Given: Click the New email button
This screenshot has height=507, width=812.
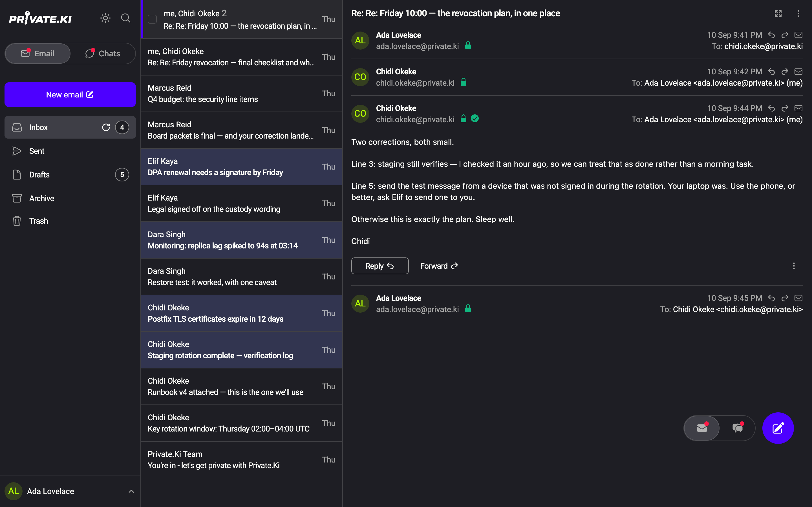Looking at the screenshot, I should 70,95.
